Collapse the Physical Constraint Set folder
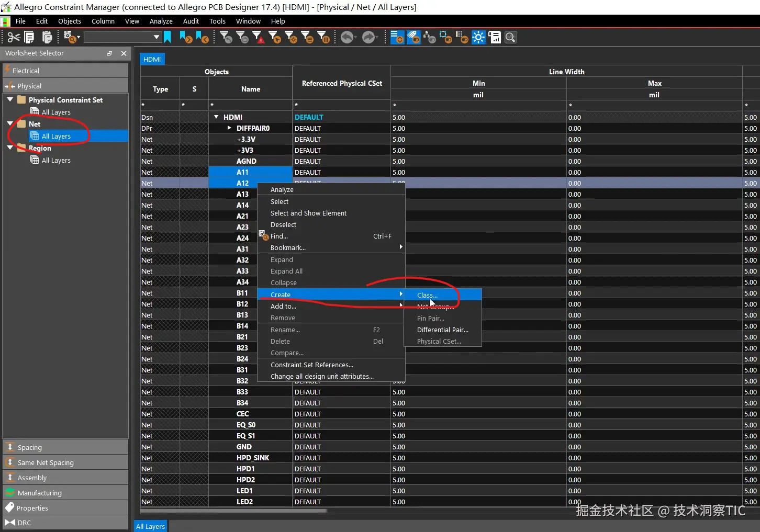The image size is (760, 532). point(10,99)
